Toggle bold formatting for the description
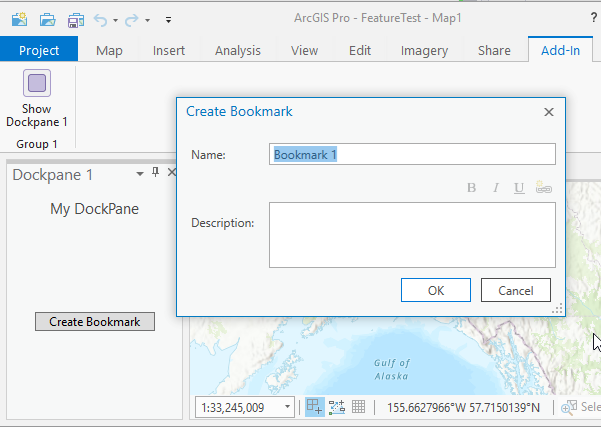 click(472, 187)
